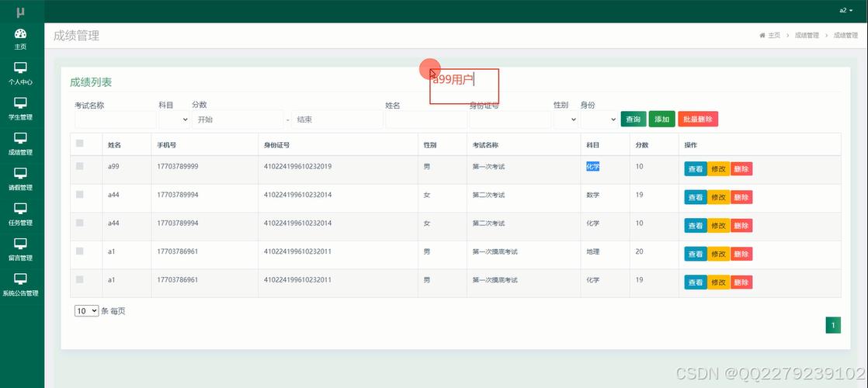Click 删除 for a44 数学 row
Viewport: 868px width, 388px height.
coord(741,197)
